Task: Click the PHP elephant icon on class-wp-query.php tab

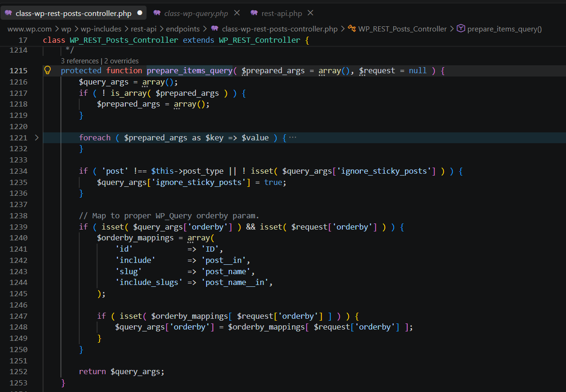Action: pyautogui.click(x=157, y=13)
